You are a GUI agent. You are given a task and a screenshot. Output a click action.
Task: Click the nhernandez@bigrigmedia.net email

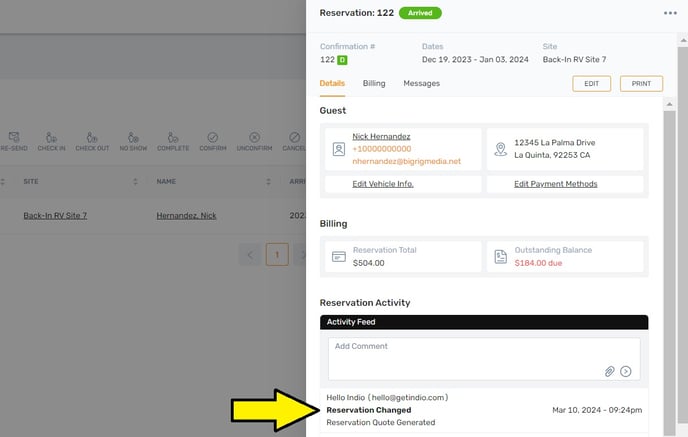pyautogui.click(x=407, y=161)
